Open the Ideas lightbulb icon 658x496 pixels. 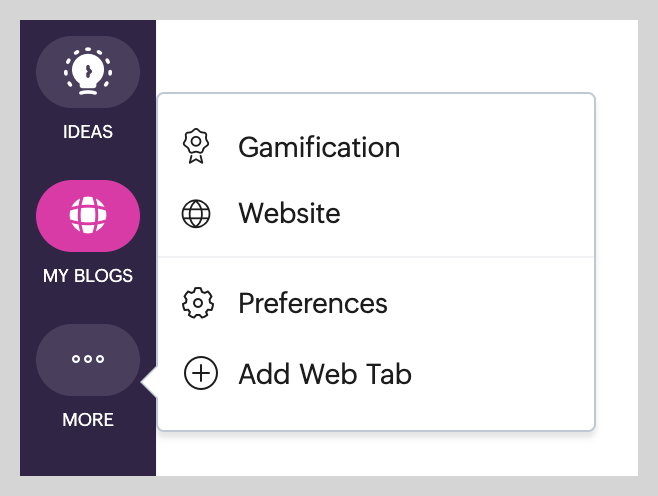point(88,72)
